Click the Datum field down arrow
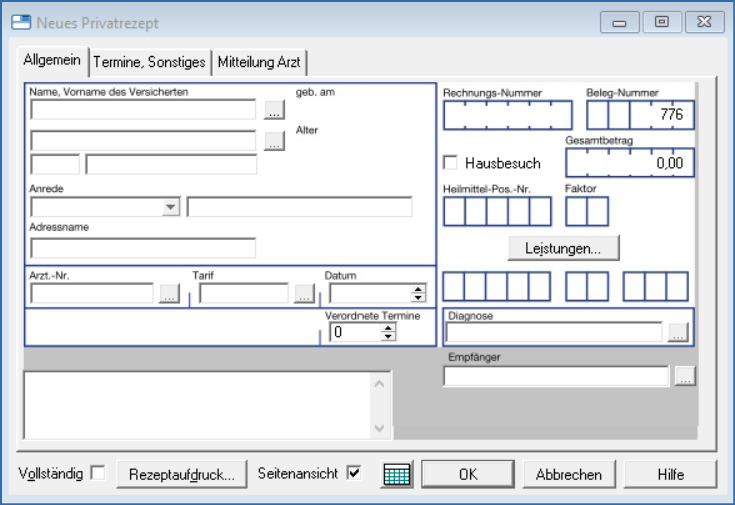The width and height of the screenshot is (735, 505). (418, 298)
